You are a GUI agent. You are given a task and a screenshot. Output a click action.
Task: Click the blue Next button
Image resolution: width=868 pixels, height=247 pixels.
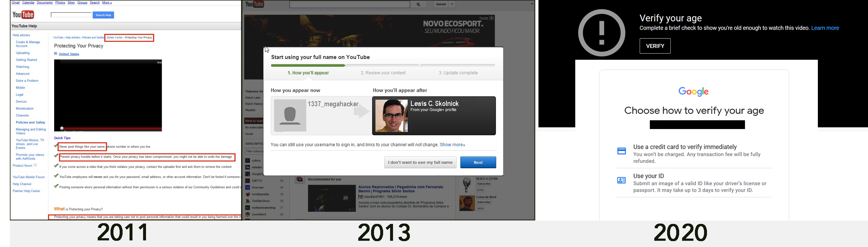[478, 162]
